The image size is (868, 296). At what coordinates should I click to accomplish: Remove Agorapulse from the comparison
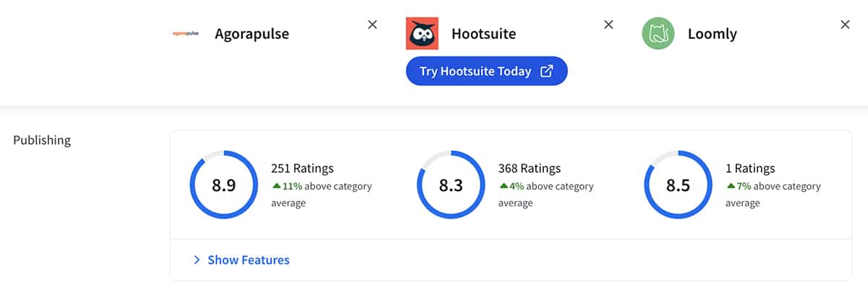click(x=373, y=25)
